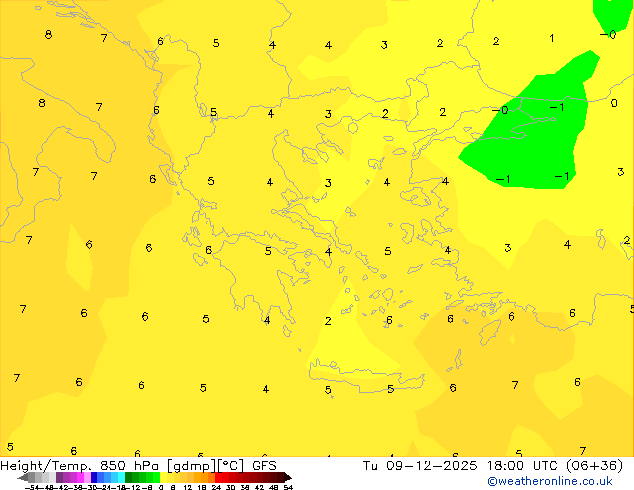The image size is (634, 490).
Task: Select the bright red legend swatch above 24
Action: (218, 477)
